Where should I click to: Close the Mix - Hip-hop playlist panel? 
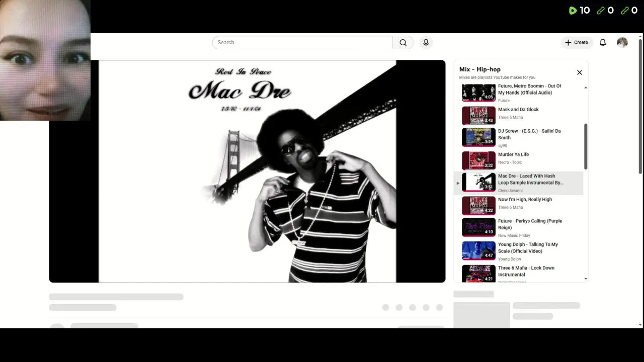click(580, 72)
